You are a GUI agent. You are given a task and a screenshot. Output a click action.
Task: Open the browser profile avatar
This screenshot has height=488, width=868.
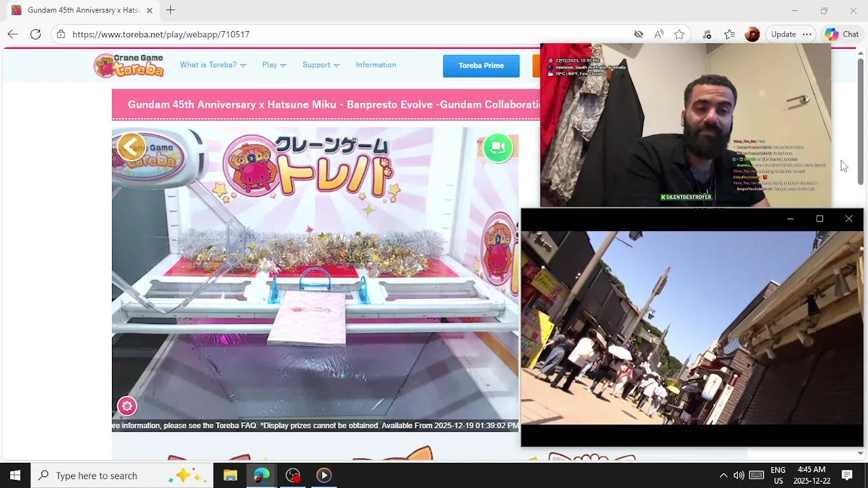(752, 34)
